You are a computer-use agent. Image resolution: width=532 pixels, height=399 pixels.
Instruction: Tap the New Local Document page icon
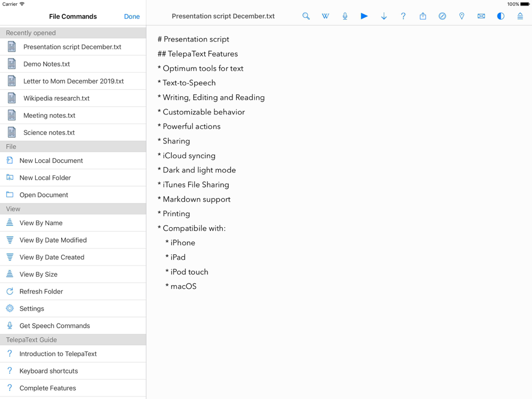(x=10, y=160)
